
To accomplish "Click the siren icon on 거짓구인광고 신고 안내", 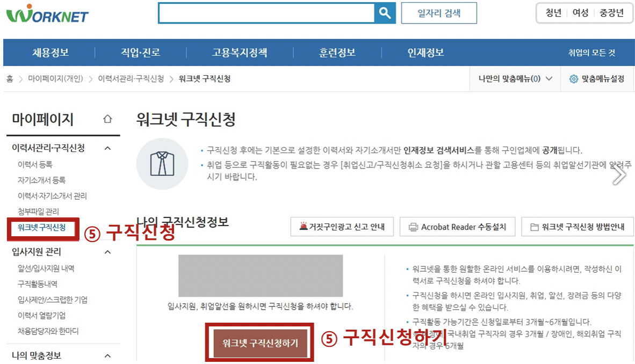I will click(x=304, y=226).
